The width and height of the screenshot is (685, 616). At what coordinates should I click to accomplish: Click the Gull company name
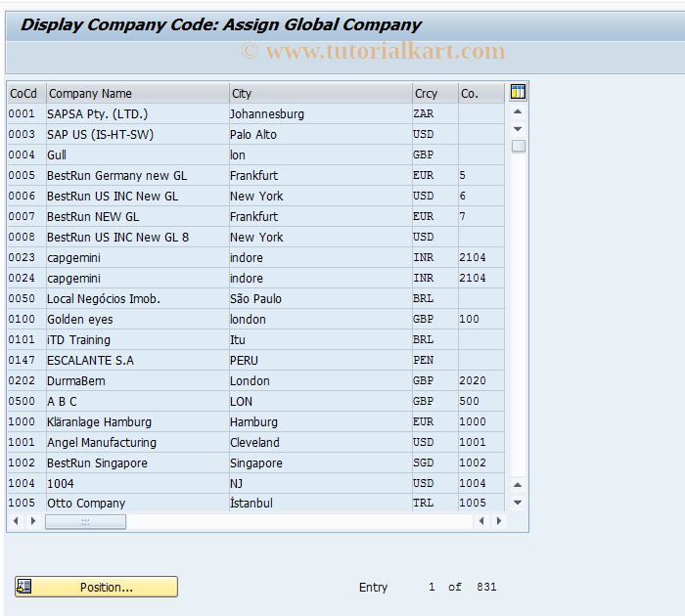[x=138, y=155]
